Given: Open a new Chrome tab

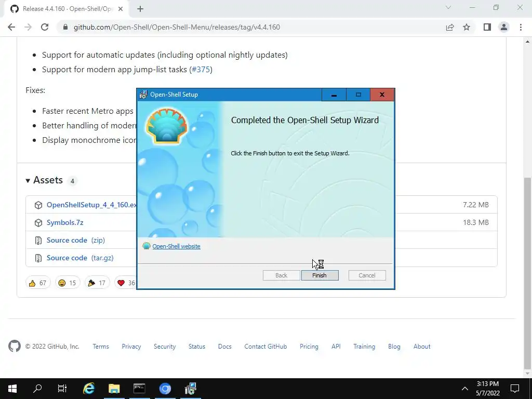Looking at the screenshot, I should 140,9.
